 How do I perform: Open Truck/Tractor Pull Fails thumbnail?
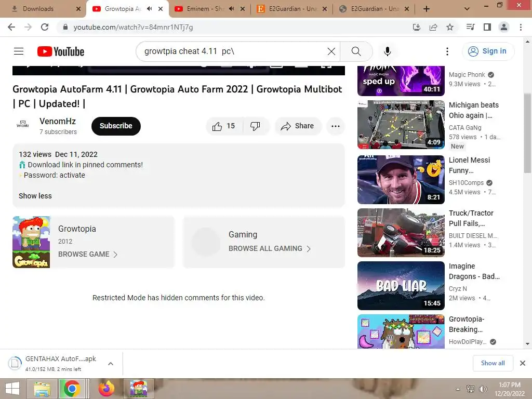pos(401,233)
